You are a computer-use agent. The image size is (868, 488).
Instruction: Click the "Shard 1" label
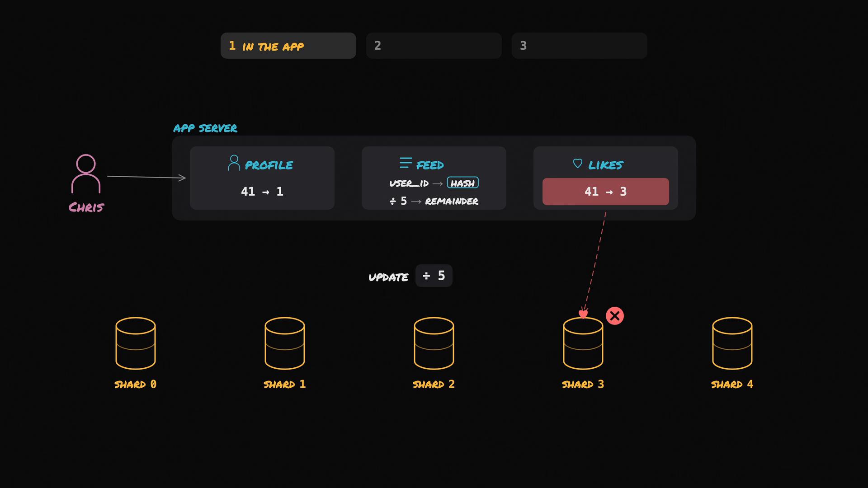click(285, 385)
